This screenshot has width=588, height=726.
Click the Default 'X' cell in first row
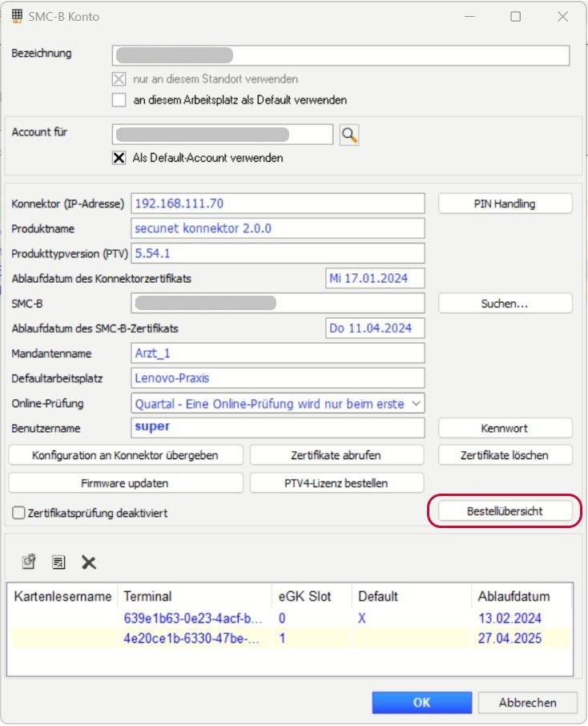(x=361, y=618)
